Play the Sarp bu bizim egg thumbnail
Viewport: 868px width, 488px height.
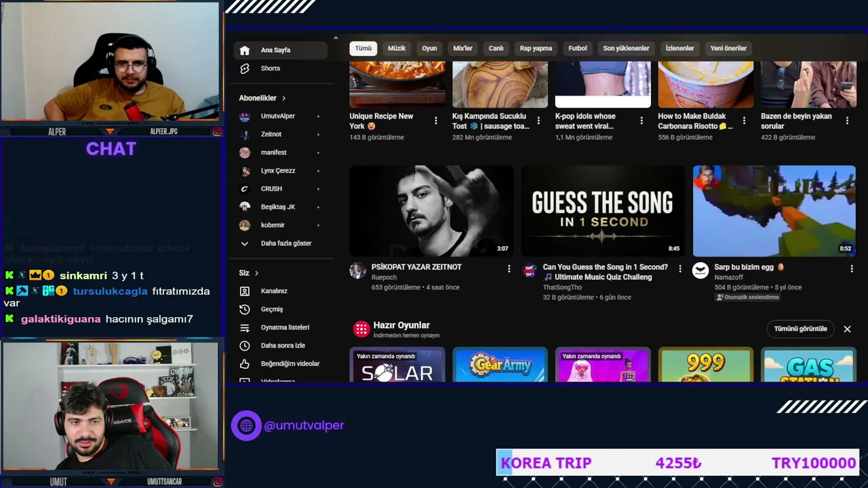774,211
